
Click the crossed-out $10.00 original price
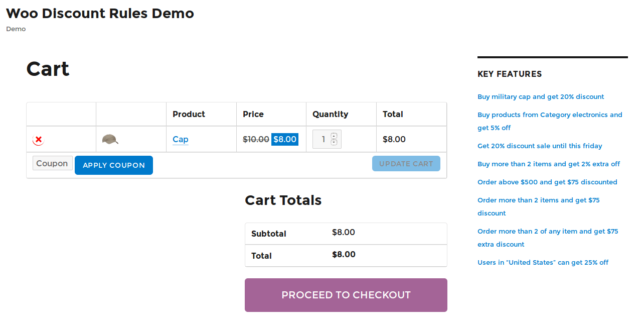tap(256, 139)
